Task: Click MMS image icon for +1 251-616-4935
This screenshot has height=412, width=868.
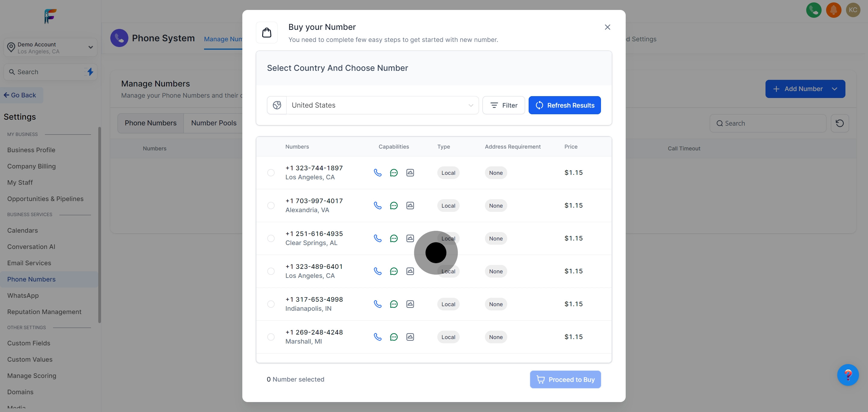Action: click(410, 238)
